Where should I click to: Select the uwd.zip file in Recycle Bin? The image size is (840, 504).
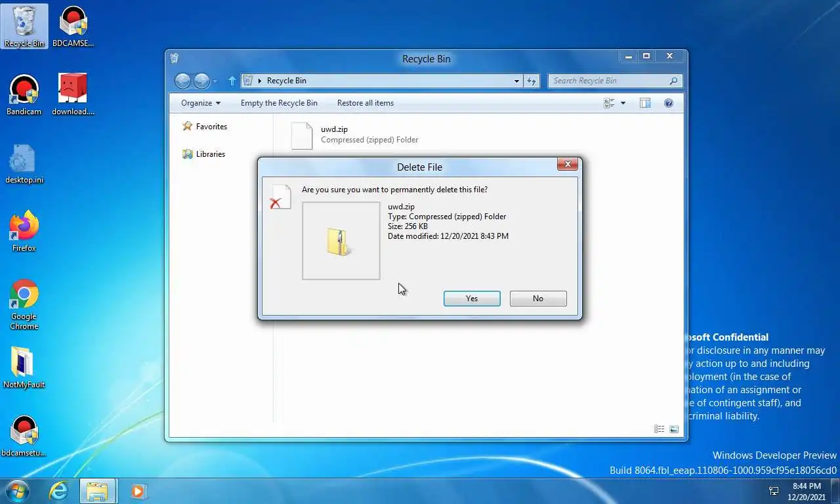coord(355,135)
